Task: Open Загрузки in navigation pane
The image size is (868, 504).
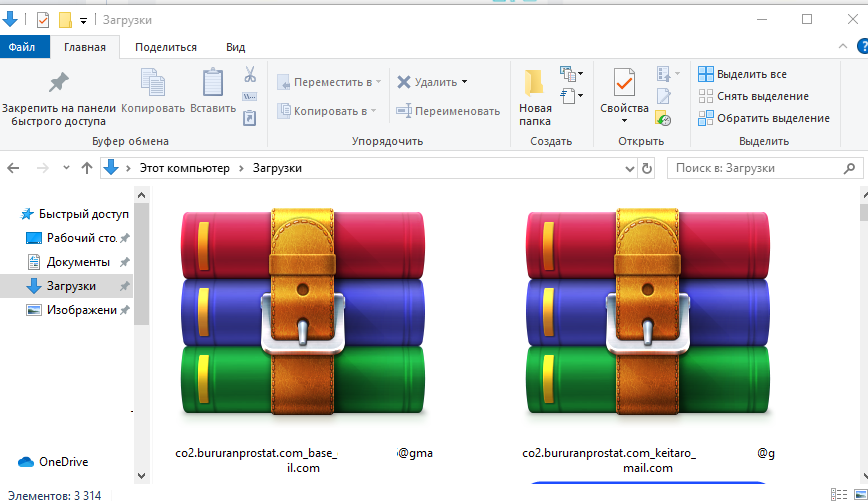Action: [x=66, y=286]
